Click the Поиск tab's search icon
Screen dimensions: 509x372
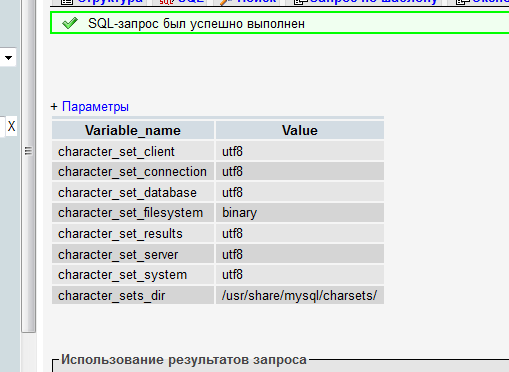click(x=226, y=2)
